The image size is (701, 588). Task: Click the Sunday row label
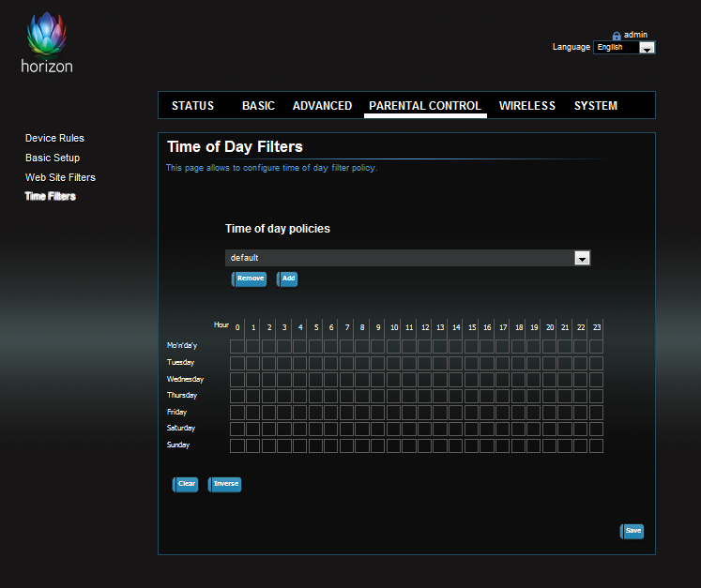[x=178, y=445]
